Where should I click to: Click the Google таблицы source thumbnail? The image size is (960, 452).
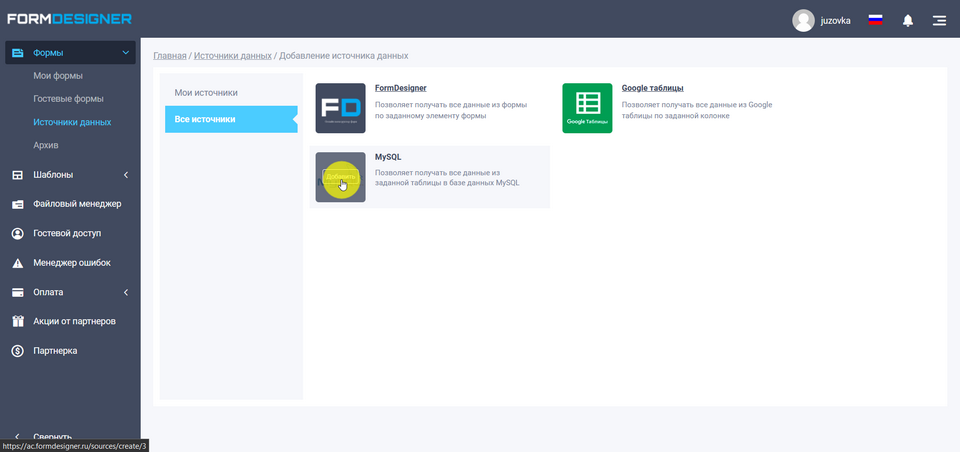coord(587,108)
